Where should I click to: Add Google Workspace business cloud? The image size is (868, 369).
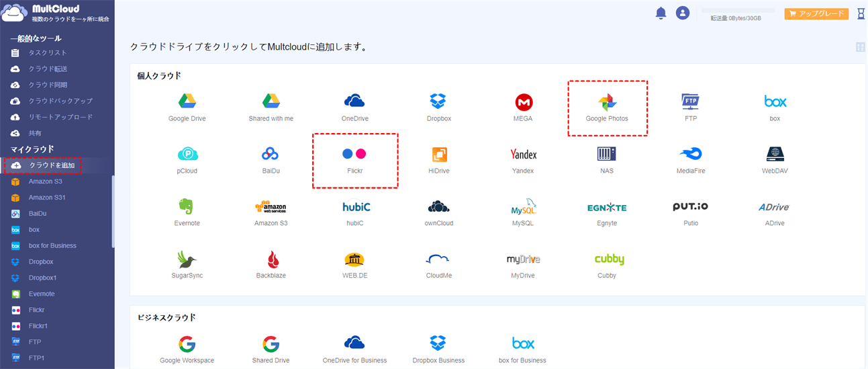(x=187, y=350)
